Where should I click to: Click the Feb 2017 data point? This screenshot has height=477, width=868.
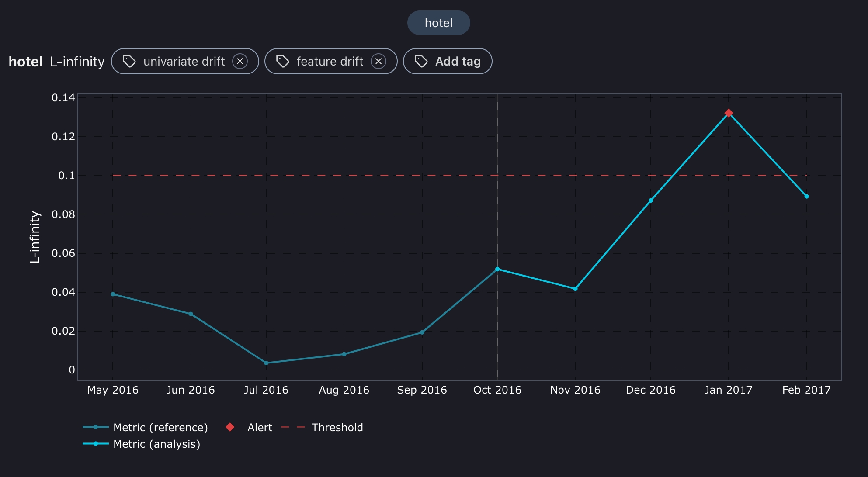click(806, 197)
